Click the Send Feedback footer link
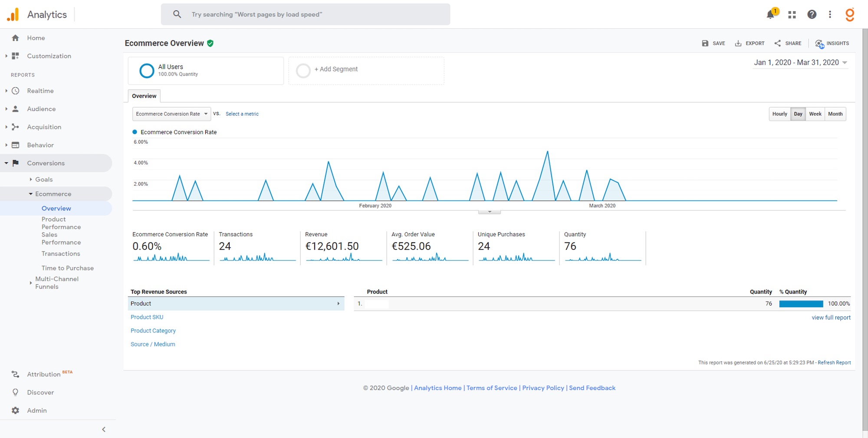868x438 pixels. (x=592, y=388)
